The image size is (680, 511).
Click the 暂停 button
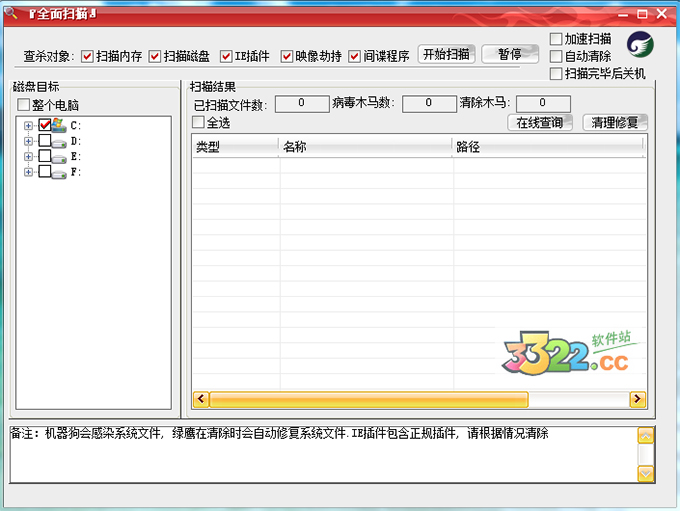[510, 54]
